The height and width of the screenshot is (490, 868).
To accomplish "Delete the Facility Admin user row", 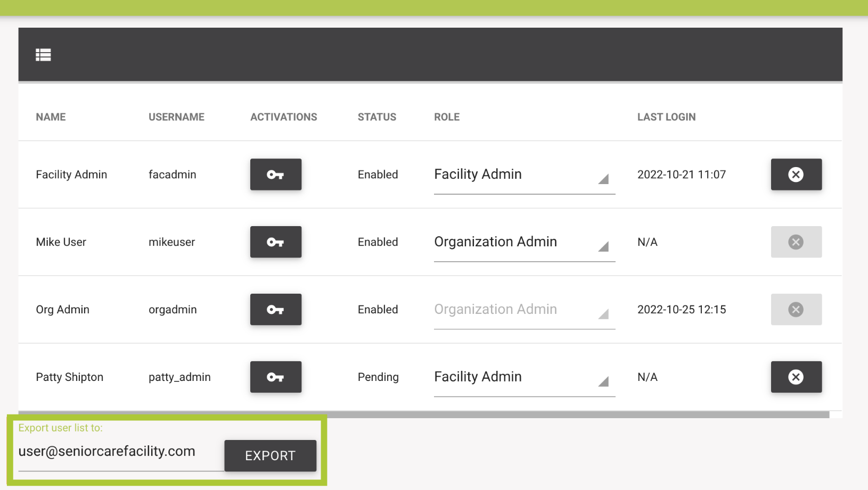I will click(796, 175).
